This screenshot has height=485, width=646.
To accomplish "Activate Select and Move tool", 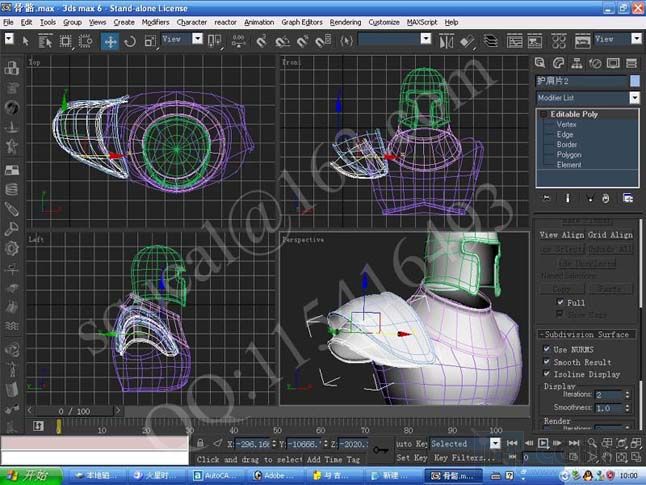I will tap(110, 42).
